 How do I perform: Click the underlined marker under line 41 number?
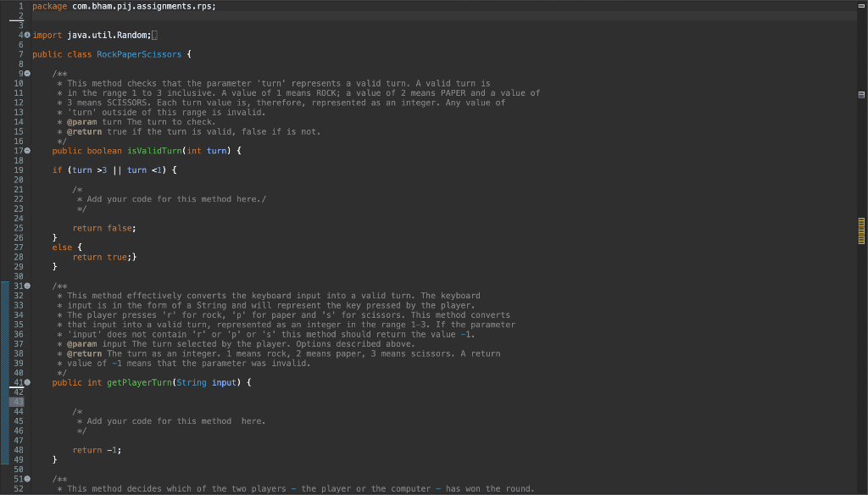tap(15, 388)
